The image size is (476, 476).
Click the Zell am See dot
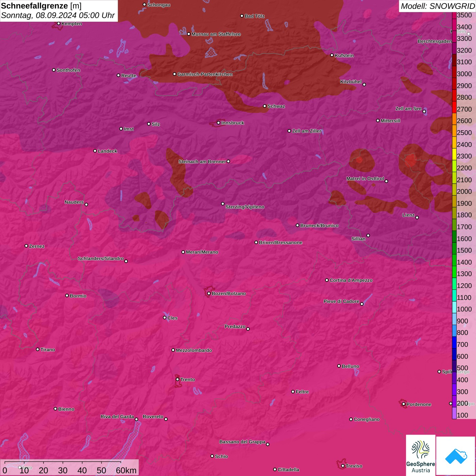click(x=424, y=112)
